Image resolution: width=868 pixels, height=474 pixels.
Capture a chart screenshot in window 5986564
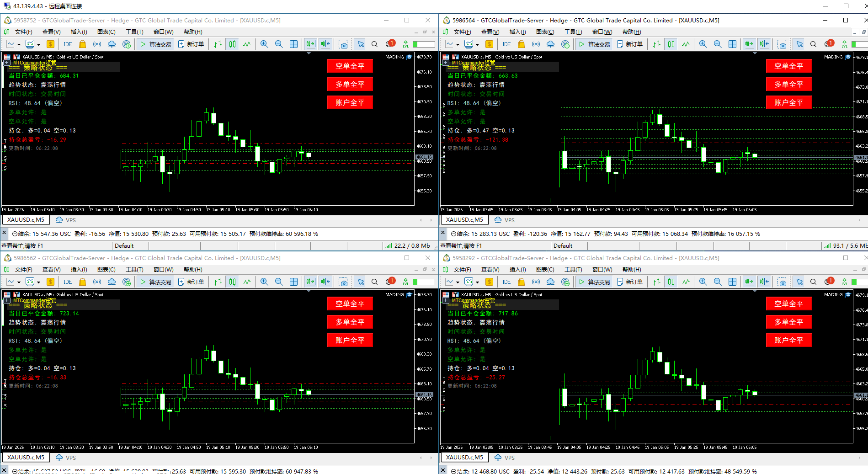click(782, 44)
